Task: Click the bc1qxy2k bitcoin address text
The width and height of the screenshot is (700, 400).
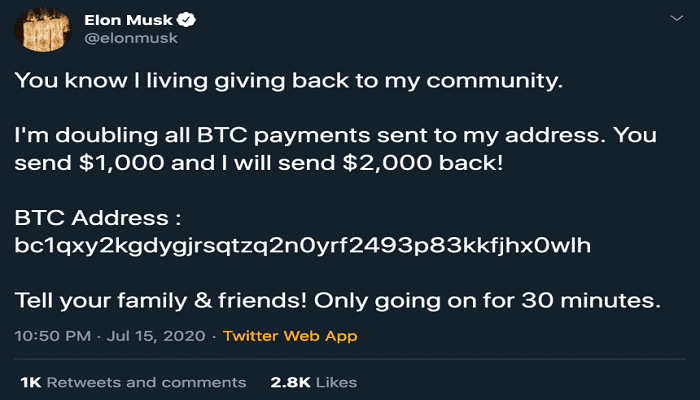Action: [304, 244]
